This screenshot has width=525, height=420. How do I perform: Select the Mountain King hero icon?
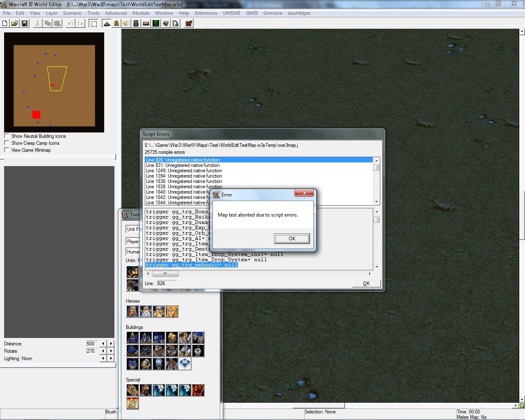point(159,311)
